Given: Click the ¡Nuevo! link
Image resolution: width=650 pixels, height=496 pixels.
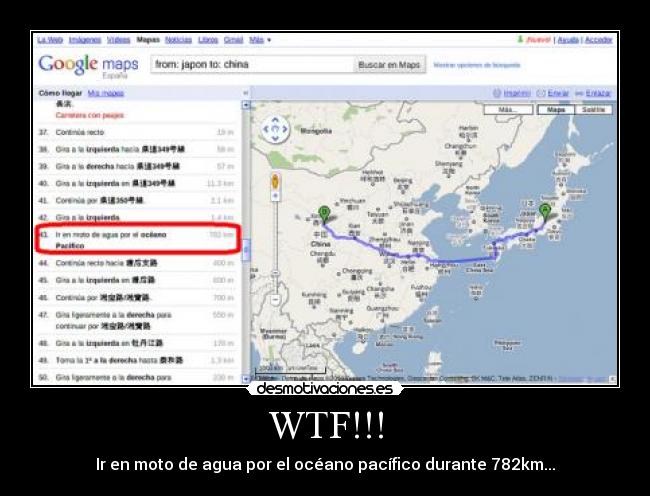Looking at the screenshot, I should [538, 40].
